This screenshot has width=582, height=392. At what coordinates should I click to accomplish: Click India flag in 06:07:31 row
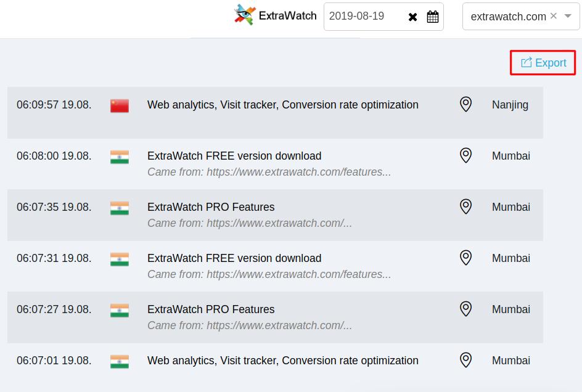click(x=120, y=259)
